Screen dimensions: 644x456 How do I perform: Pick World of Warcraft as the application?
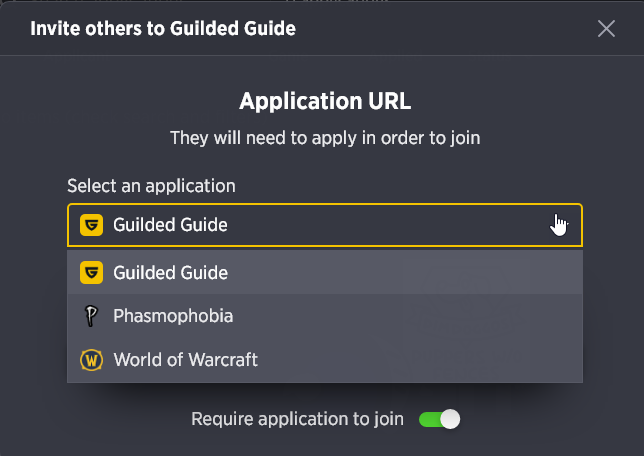[325, 360]
